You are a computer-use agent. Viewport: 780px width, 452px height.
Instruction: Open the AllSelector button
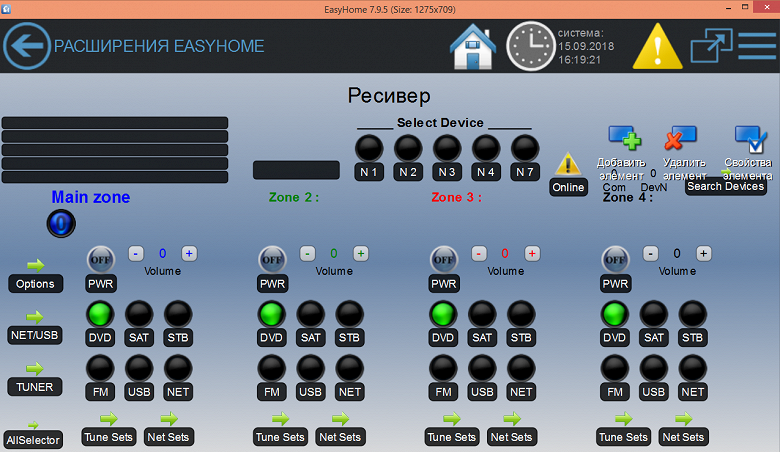coord(33,440)
